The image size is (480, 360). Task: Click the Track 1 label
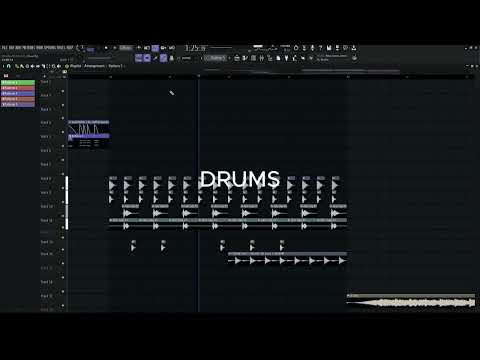pyautogui.click(x=46, y=82)
